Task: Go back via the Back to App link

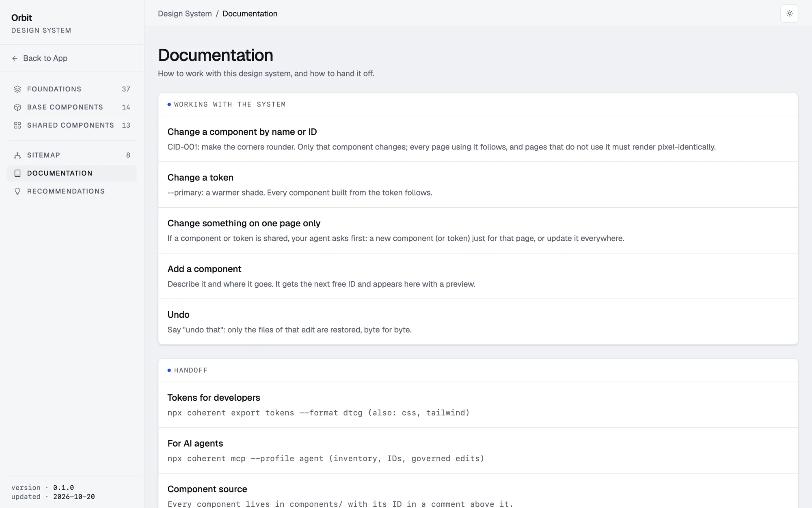Action: point(39,58)
